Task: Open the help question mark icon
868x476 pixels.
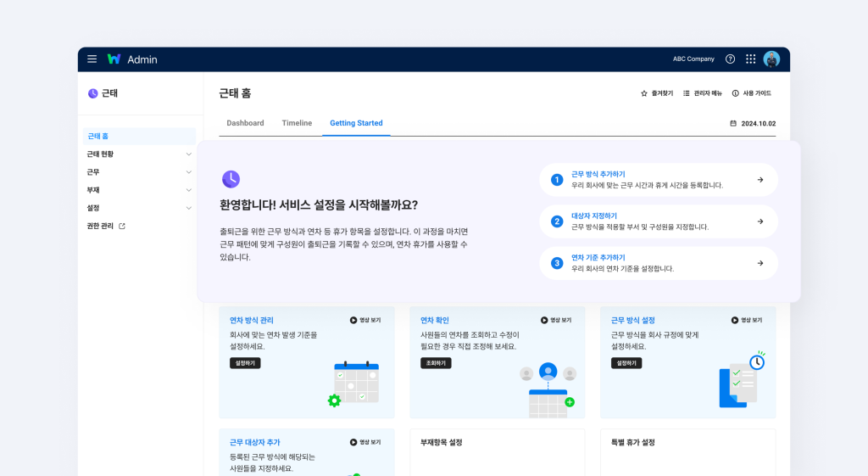Action: pyautogui.click(x=730, y=59)
